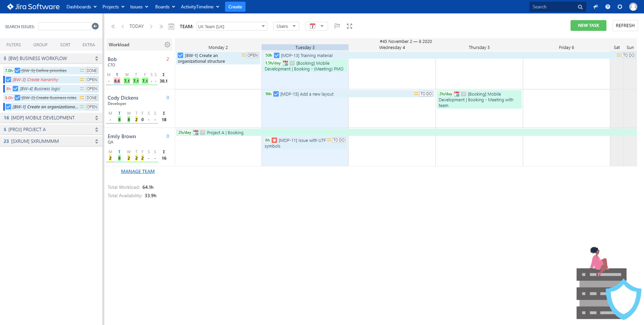Open the Boards menu

tap(165, 7)
